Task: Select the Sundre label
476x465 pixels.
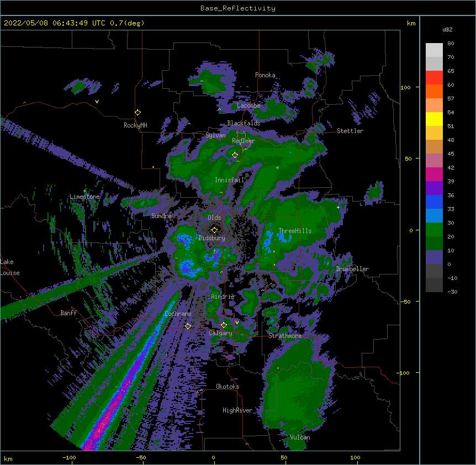Action: [161, 216]
